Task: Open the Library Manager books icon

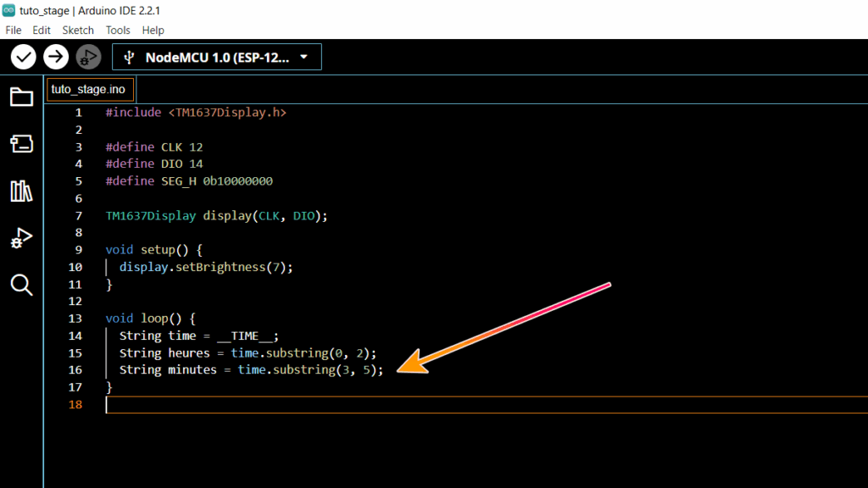Action: tap(21, 191)
